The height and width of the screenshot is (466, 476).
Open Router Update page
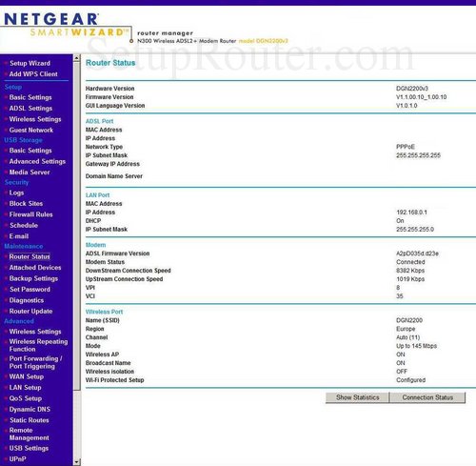click(30, 312)
